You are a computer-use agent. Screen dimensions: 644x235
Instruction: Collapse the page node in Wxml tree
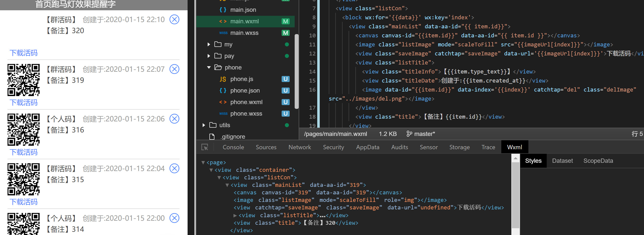coord(203,163)
